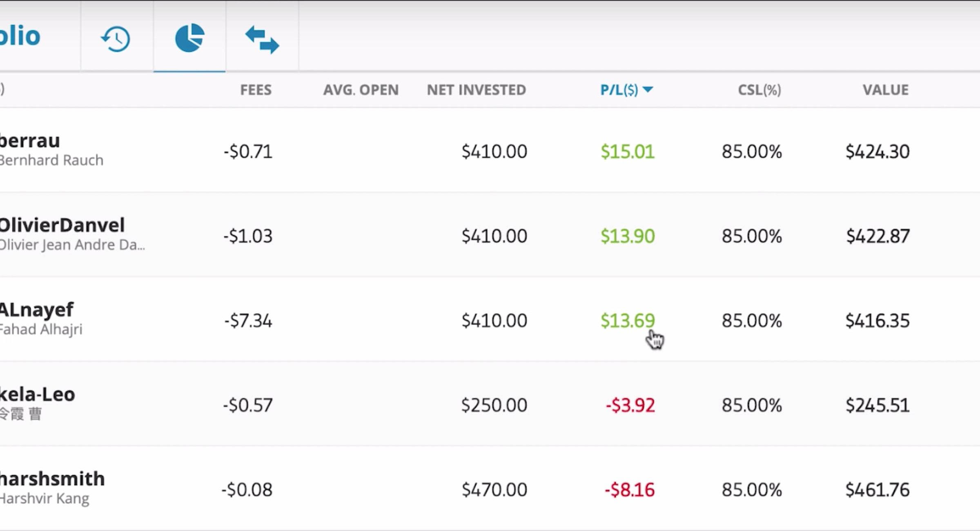Sort the table by VALUE column
The height and width of the screenshot is (531, 980).
[x=885, y=90]
